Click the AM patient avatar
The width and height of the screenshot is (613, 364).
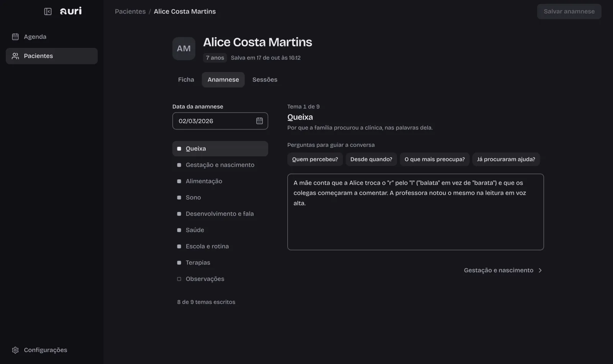184,49
